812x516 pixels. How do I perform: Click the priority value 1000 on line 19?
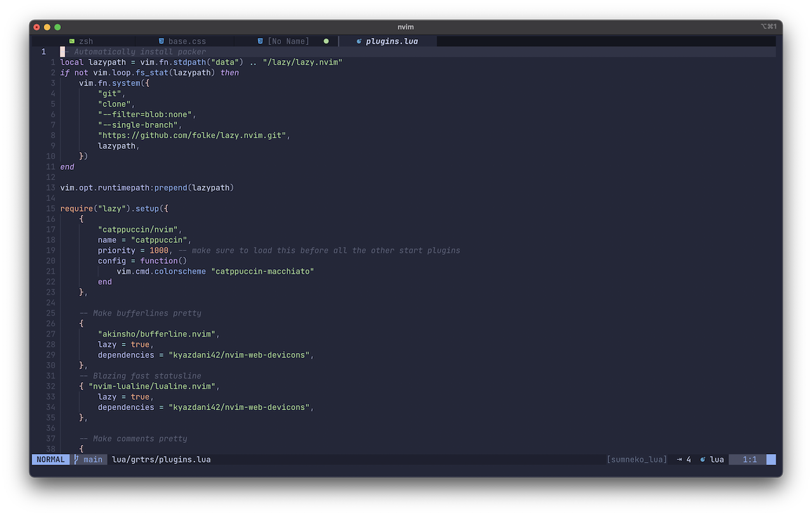pyautogui.click(x=159, y=250)
